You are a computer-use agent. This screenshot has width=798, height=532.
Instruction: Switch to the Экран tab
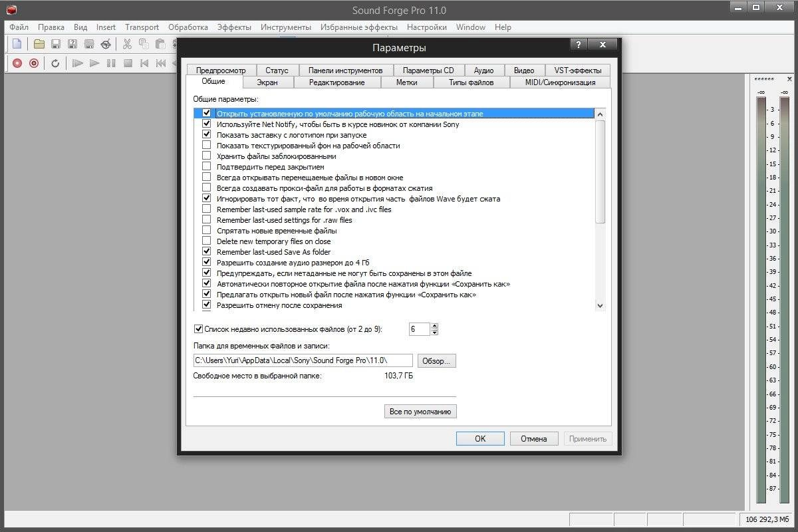[267, 82]
